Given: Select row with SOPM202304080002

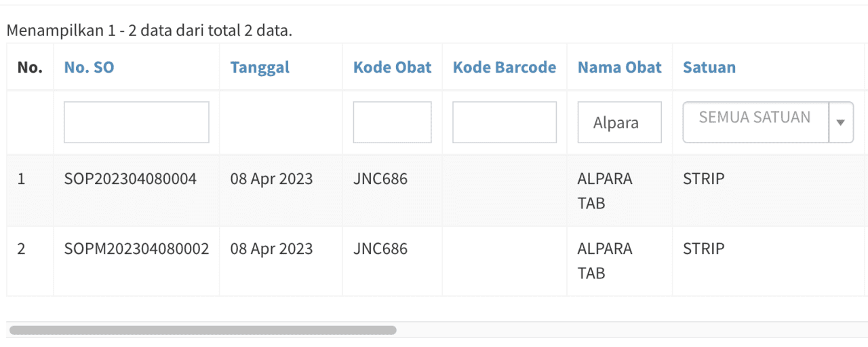Looking at the screenshot, I should [434, 261].
